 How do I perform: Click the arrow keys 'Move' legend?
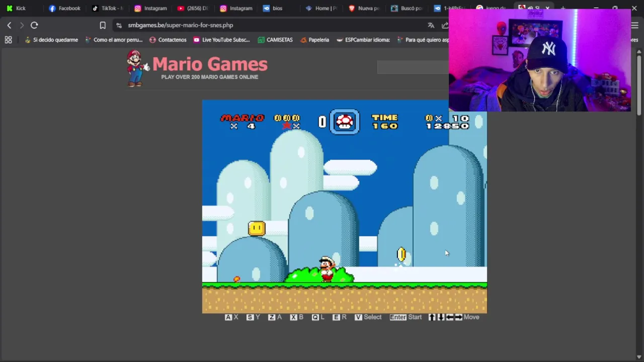point(453,317)
